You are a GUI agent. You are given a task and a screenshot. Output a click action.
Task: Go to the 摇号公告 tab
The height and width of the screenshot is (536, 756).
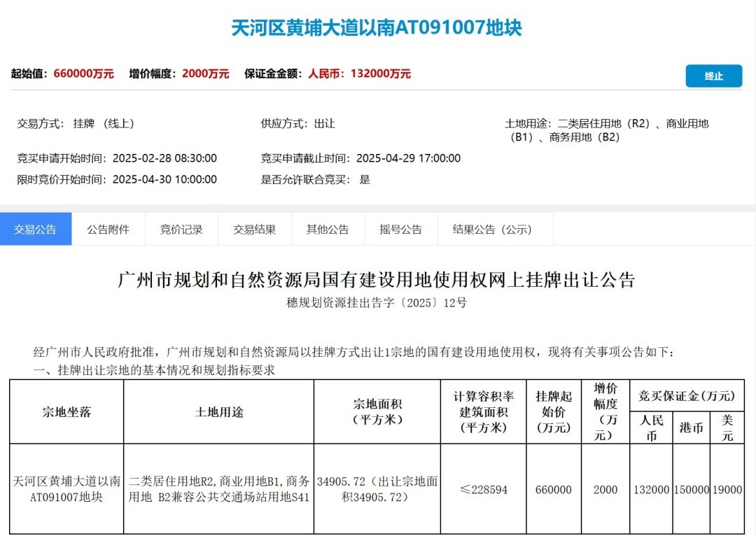(400, 230)
